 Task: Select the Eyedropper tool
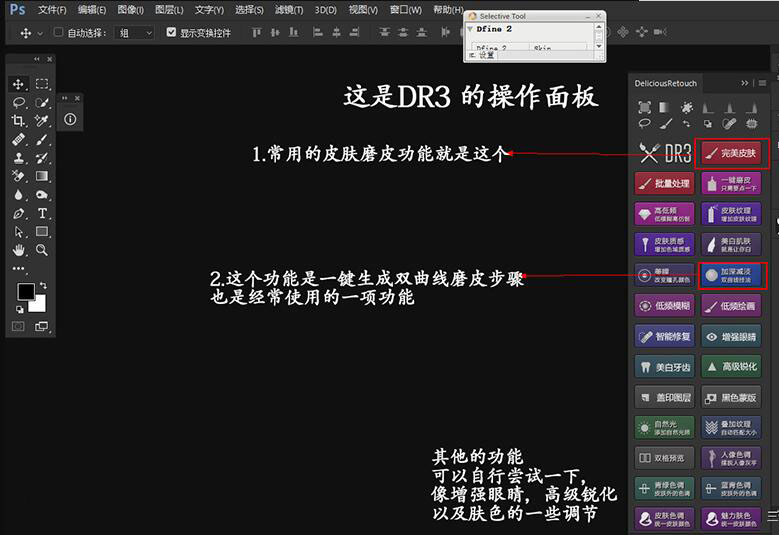(42, 121)
